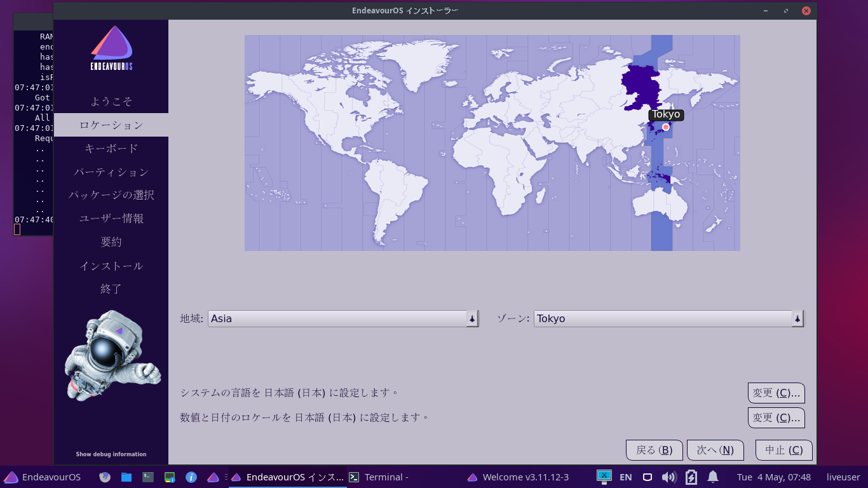Open the system info launcher with green monitor icon
The image size is (868, 488).
click(x=170, y=477)
